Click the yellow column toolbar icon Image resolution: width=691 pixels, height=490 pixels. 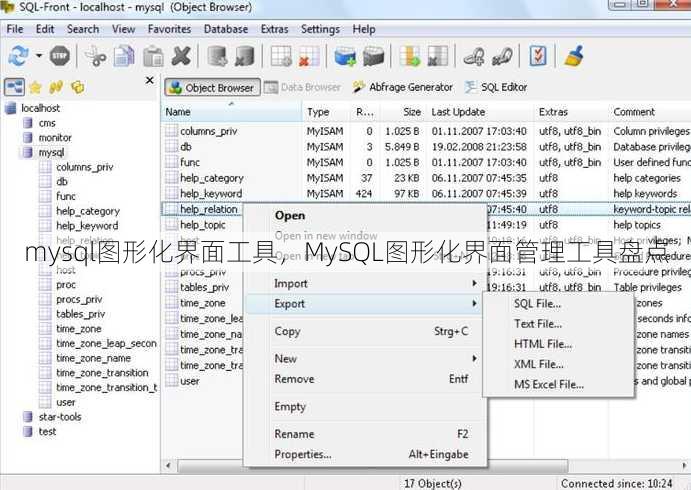tap(410, 56)
